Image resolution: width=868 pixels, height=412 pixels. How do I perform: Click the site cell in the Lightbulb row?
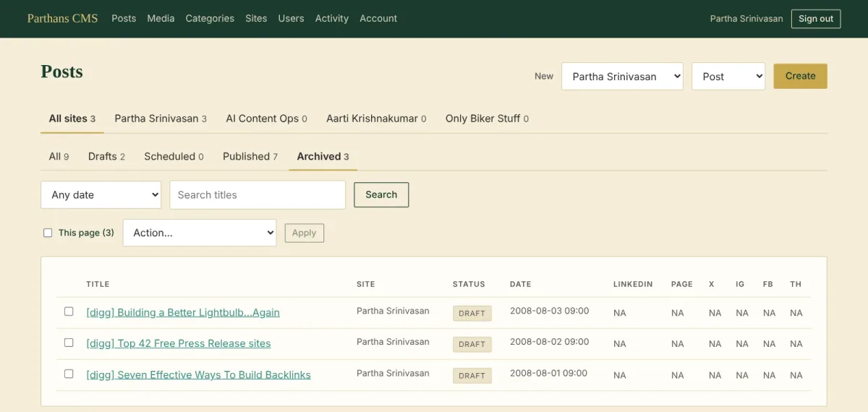tap(393, 311)
